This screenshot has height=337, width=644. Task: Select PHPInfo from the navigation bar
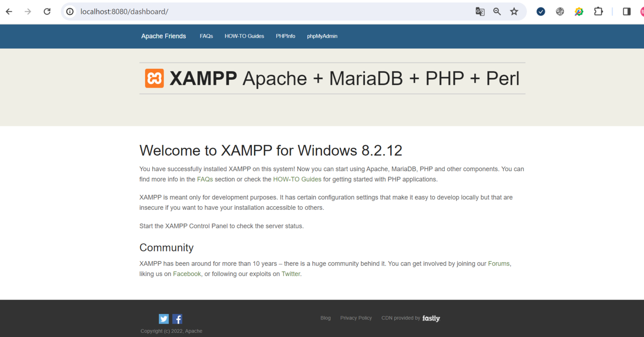286,36
